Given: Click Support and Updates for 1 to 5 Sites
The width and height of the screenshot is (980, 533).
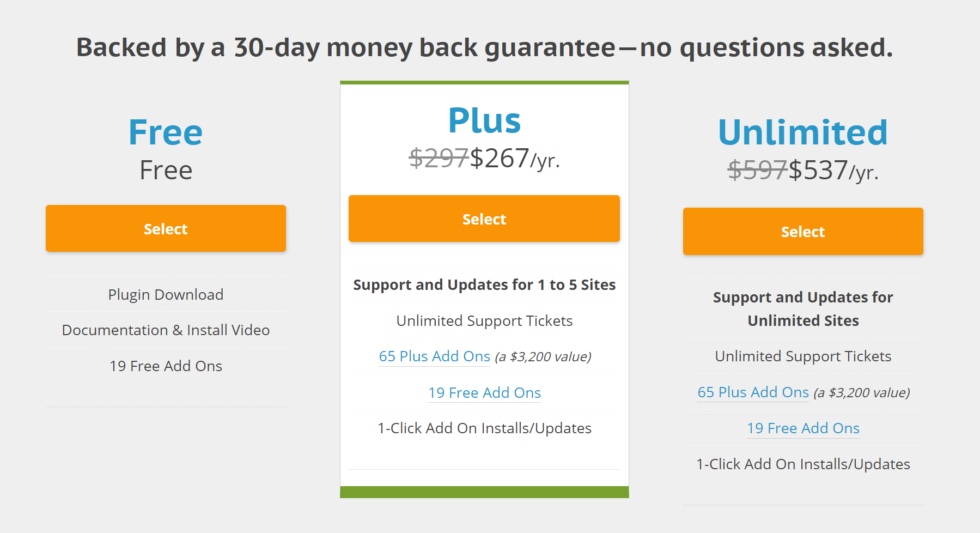Looking at the screenshot, I should pos(484,285).
